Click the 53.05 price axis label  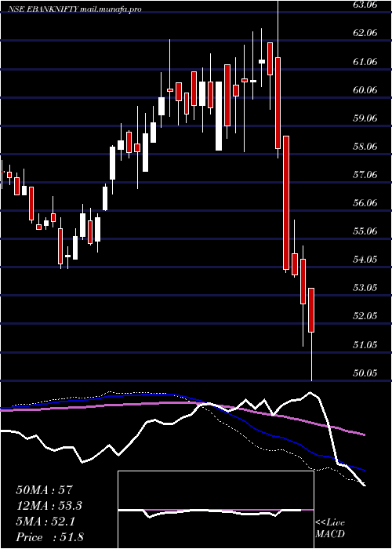[x=365, y=288]
